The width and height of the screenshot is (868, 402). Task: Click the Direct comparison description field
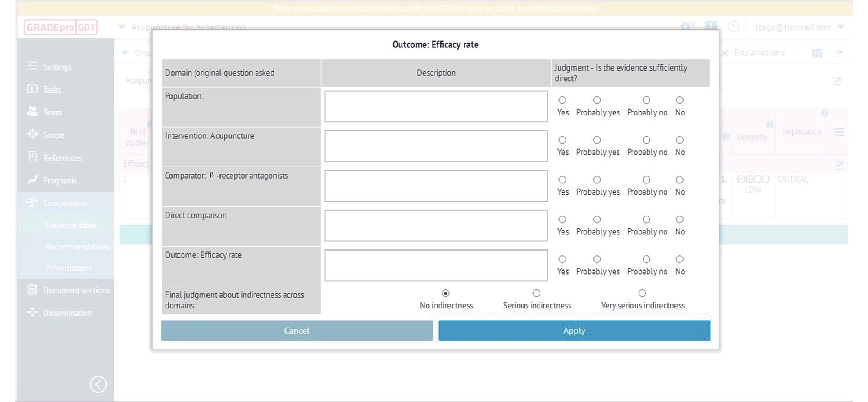pos(436,226)
